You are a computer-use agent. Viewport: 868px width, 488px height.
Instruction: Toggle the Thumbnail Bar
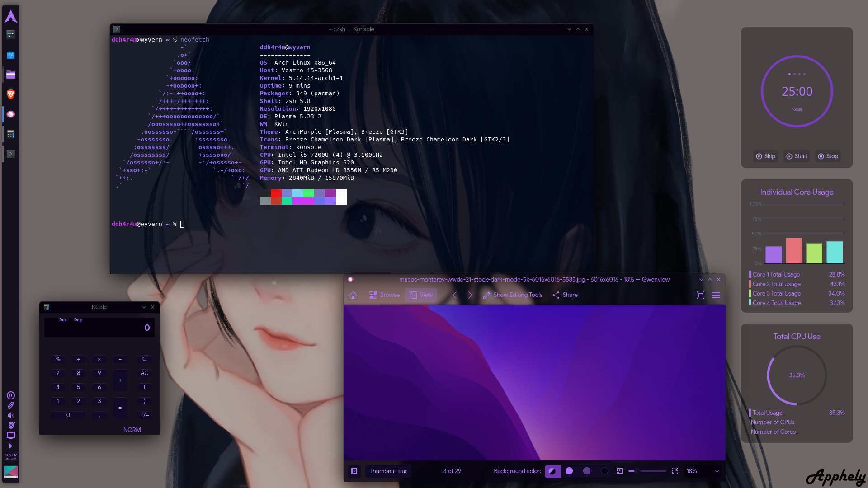388,471
